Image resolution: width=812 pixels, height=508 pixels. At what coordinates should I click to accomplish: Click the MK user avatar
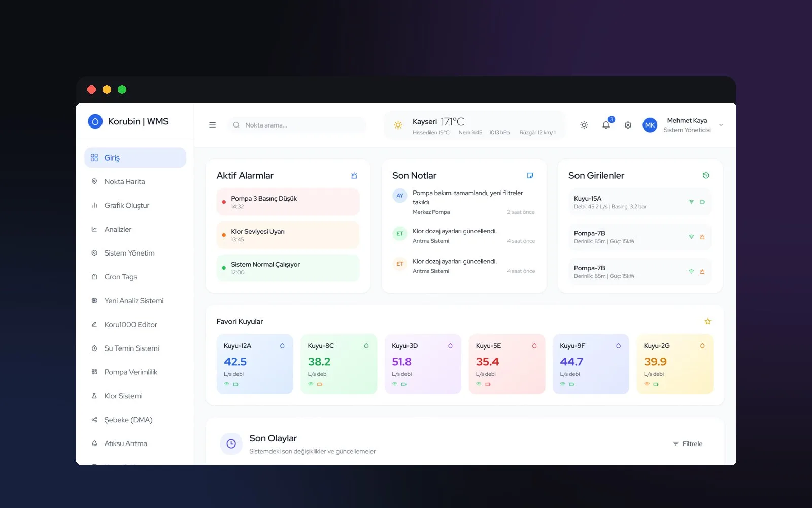tap(650, 125)
